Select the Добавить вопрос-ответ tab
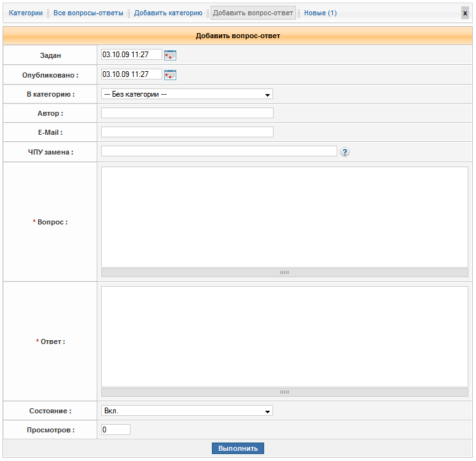Viewport: 476px width, 461px height. 253,13
